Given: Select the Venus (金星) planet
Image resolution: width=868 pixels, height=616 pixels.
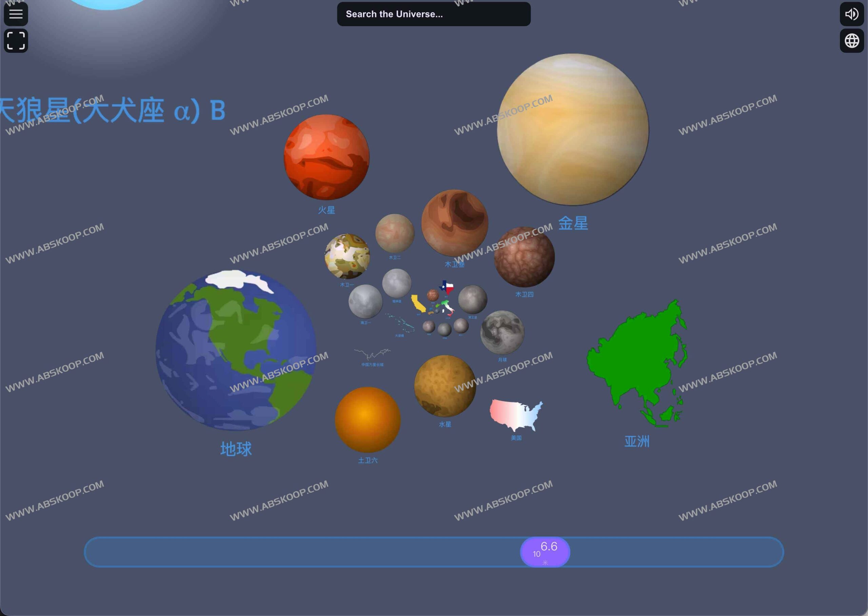Looking at the screenshot, I should [573, 129].
